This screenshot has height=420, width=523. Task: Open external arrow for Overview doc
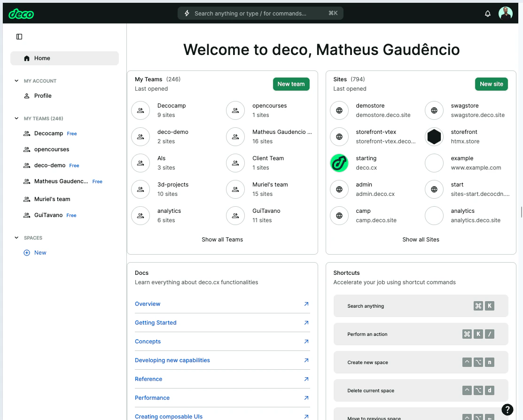(x=306, y=304)
